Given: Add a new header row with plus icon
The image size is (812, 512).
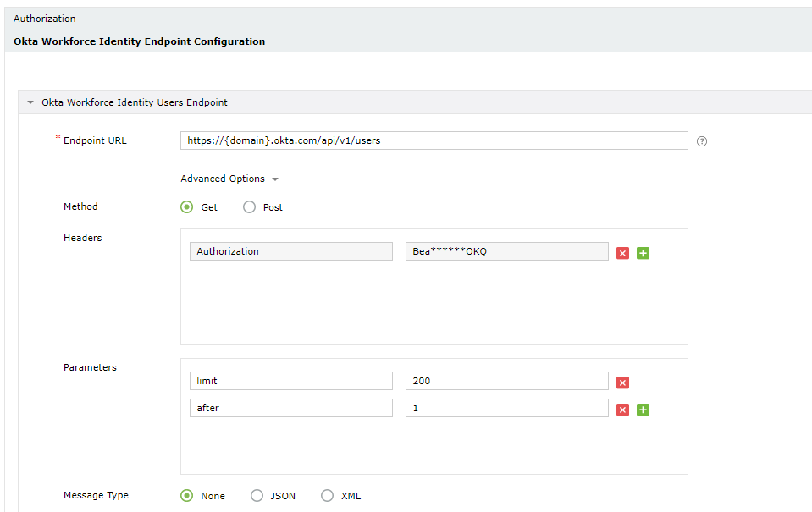Looking at the screenshot, I should (643, 253).
